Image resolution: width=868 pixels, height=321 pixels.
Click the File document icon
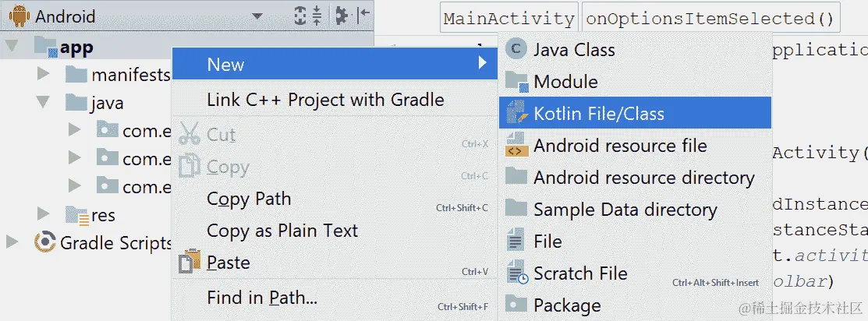click(515, 241)
